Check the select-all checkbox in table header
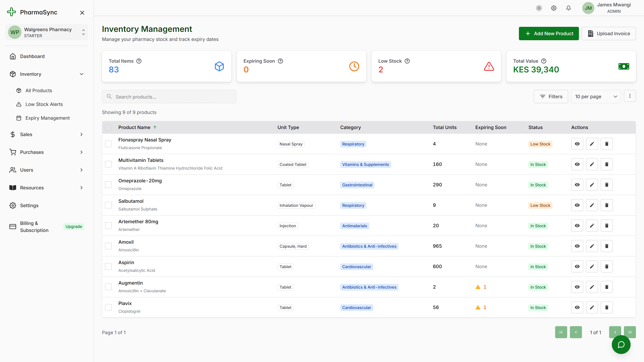This screenshot has height=362, width=644. point(108,127)
